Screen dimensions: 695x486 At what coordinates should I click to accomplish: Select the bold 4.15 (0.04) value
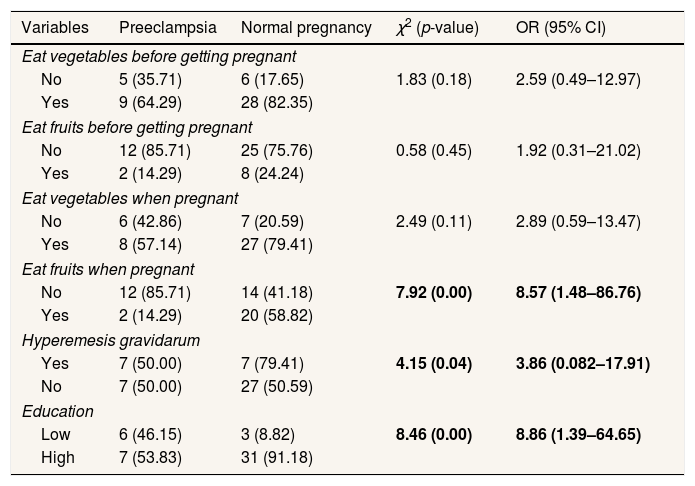(435, 364)
